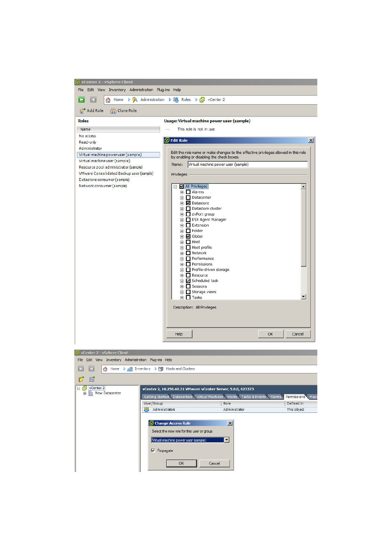This screenshot has width=392, height=554.
Task: Click the Clone Role icon
Action: 113,111
